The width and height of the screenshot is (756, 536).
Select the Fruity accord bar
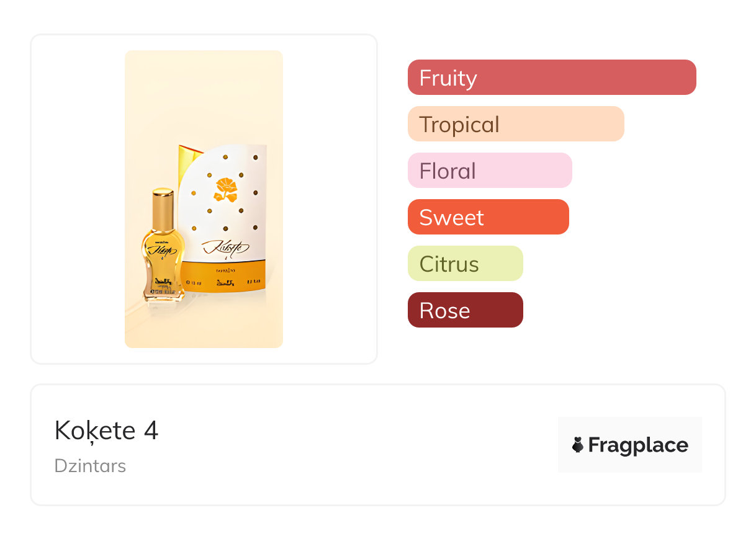[551, 78]
